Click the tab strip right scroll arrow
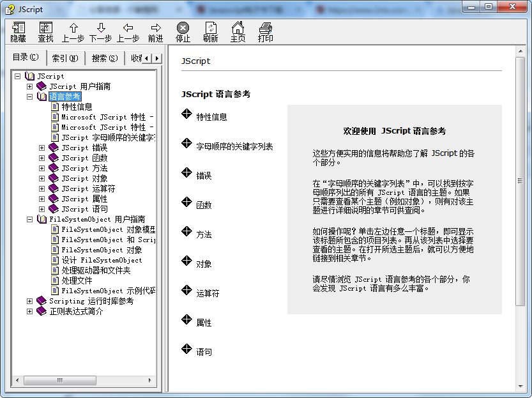Viewport: 532px width, 398px height. [156, 59]
